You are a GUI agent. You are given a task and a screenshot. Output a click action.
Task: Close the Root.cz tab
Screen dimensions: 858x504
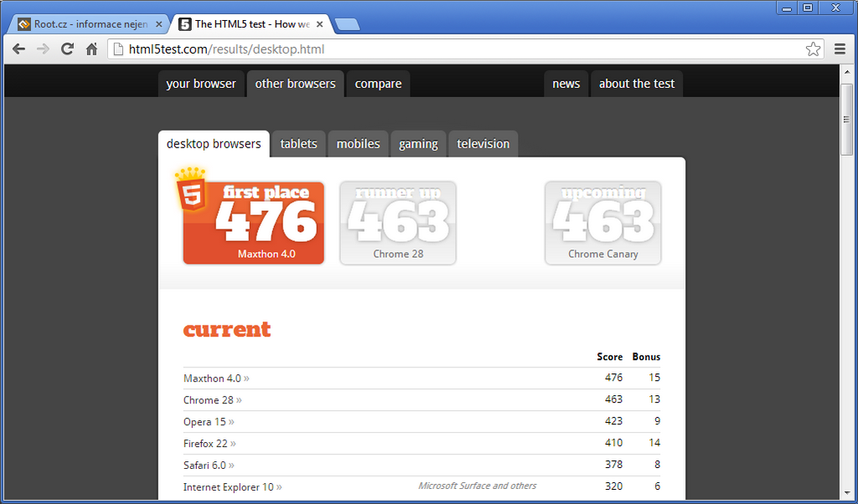point(158,24)
